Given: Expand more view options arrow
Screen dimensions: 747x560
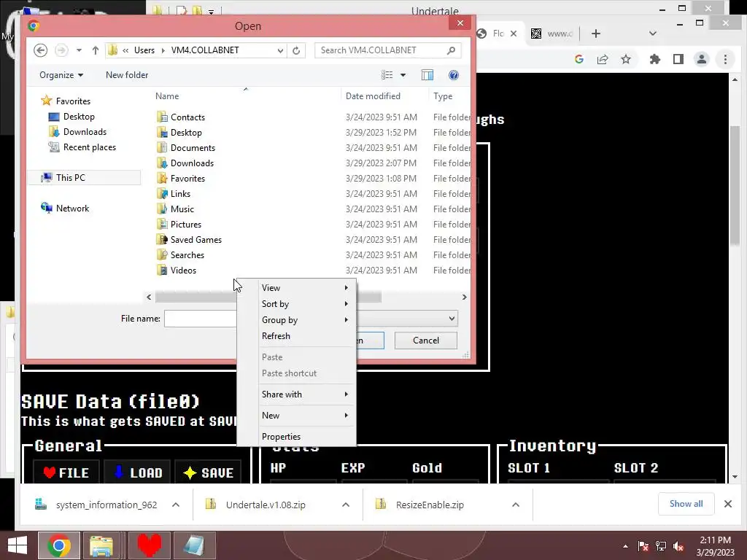Looking at the screenshot, I should click(x=403, y=75).
